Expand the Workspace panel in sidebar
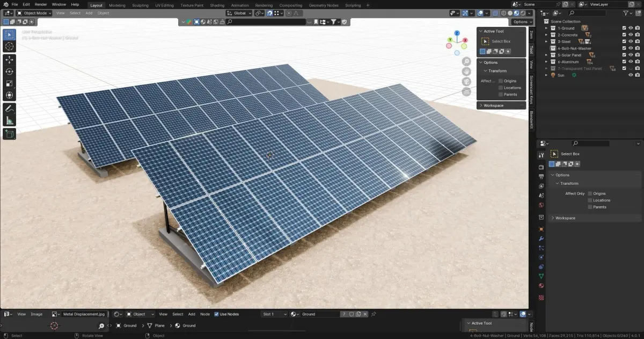 pos(493,105)
